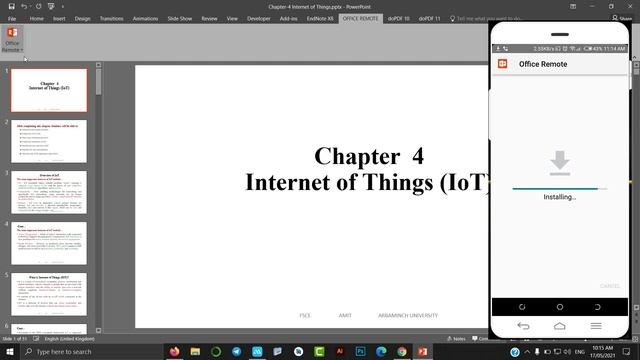640x360 pixels.
Task: Click ENG input language indicator
Action: click(580, 351)
